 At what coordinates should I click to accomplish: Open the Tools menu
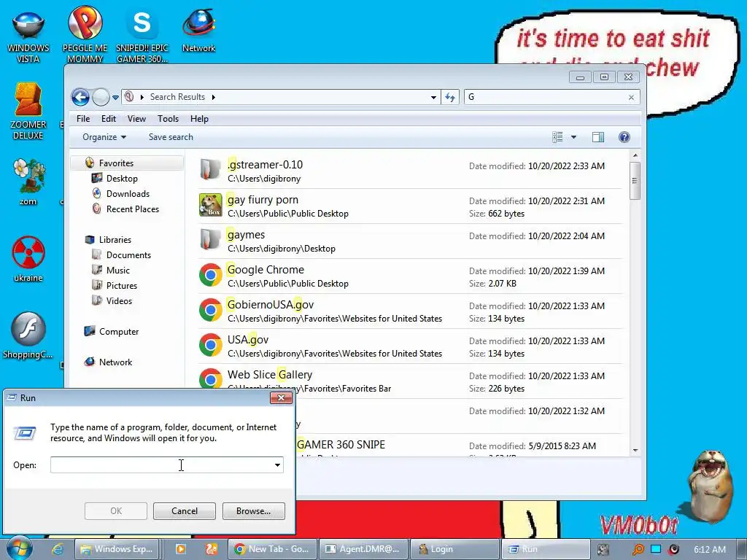[169, 119]
